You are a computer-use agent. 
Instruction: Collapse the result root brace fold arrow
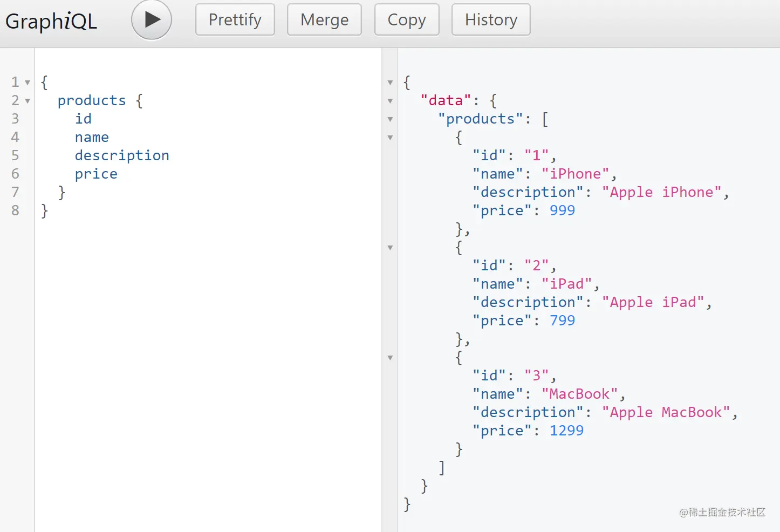(390, 83)
